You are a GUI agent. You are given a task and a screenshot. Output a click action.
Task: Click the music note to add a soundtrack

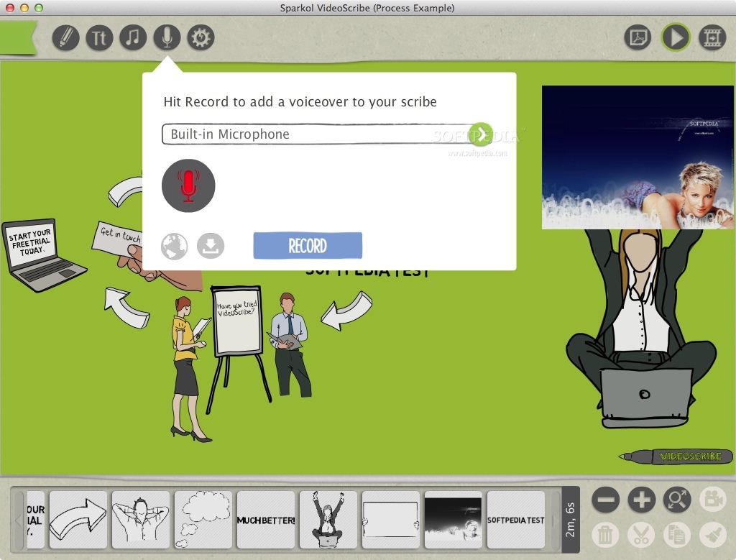tap(133, 37)
